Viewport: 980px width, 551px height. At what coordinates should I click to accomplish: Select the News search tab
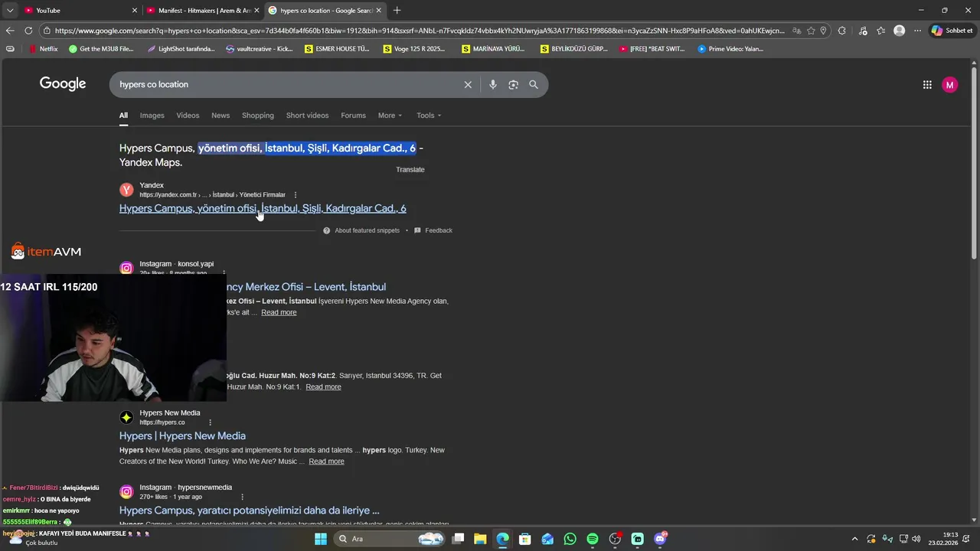pos(220,116)
